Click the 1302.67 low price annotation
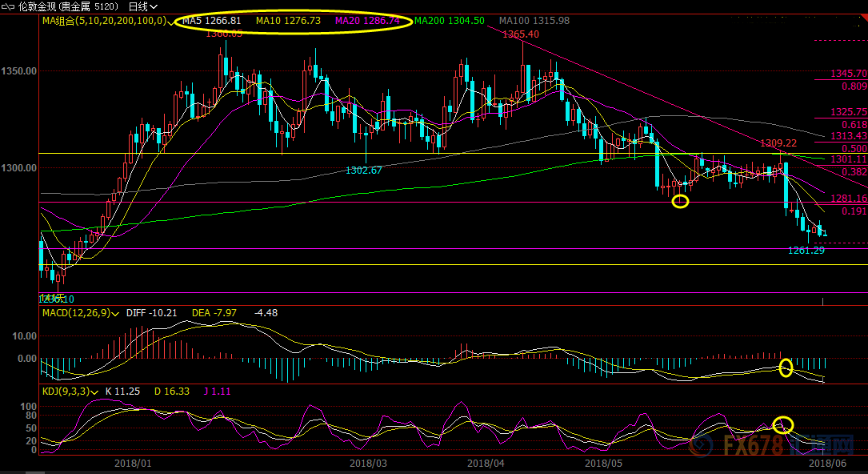The height and width of the screenshot is (474, 868). 364,171
